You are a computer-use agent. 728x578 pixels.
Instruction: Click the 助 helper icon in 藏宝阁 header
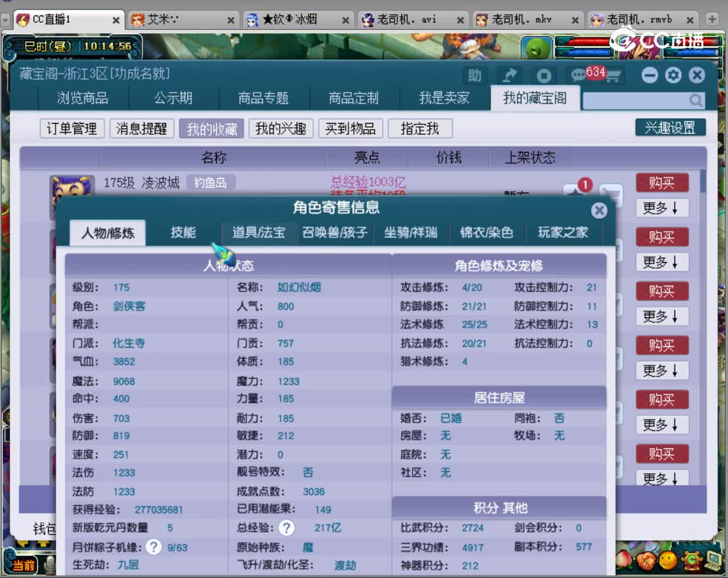tap(474, 75)
